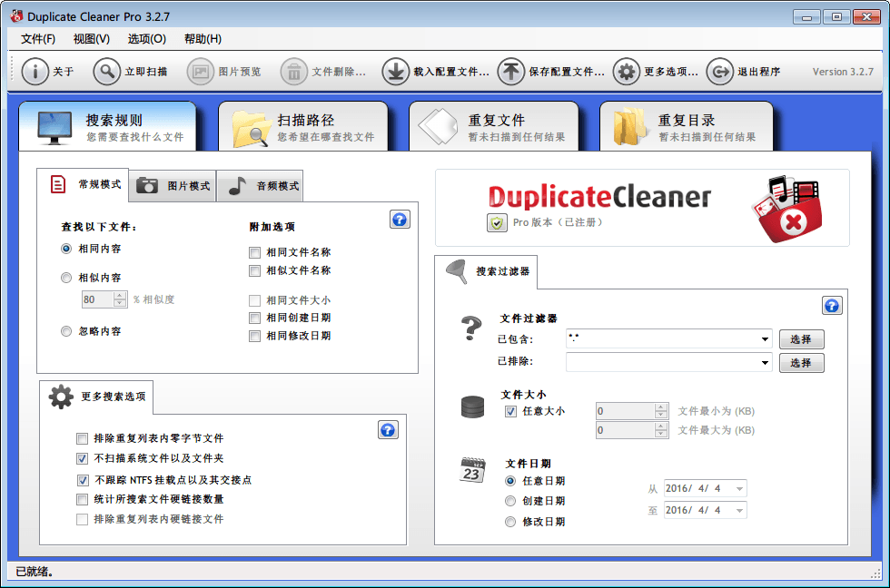Click the database 文件大小 icon
890x588 pixels.
(472, 407)
